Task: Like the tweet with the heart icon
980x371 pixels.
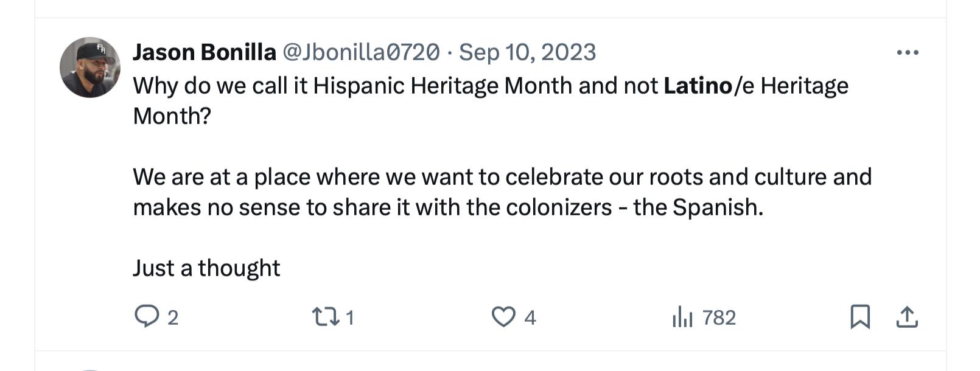Action: (x=503, y=317)
